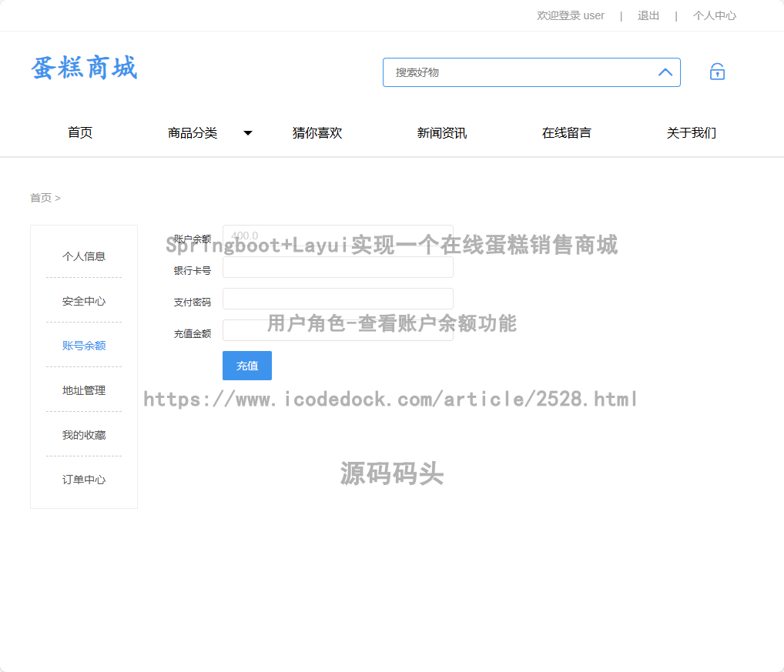Select 账号余额 in sidebar
Screen dimensions: 784x672
click(84, 346)
